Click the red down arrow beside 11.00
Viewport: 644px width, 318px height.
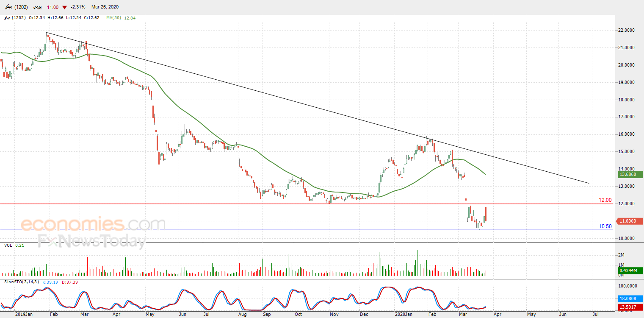click(64, 7)
